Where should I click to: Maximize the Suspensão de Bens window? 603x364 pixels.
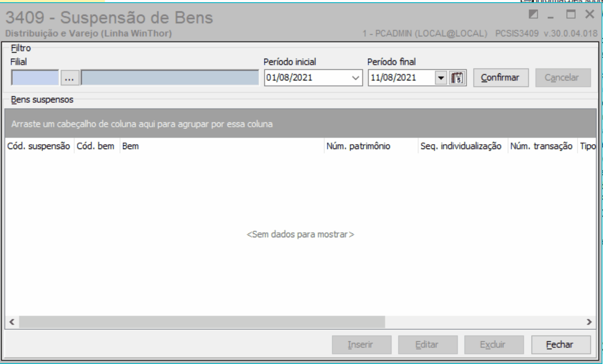(x=571, y=15)
